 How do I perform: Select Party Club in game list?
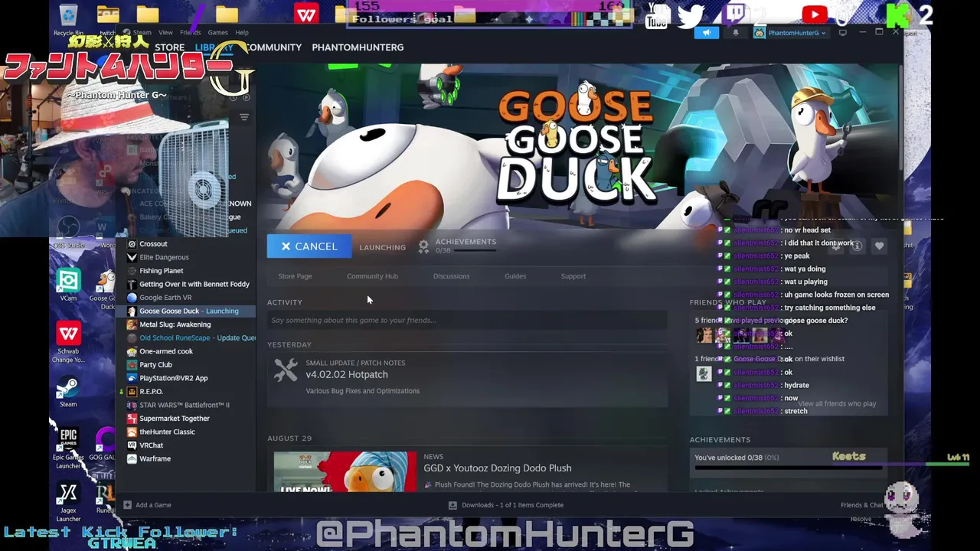[x=155, y=365]
